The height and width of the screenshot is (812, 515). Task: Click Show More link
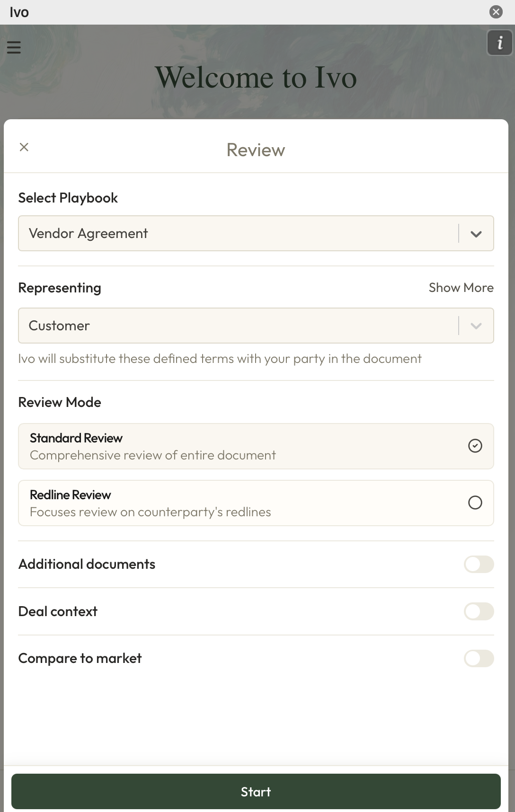(x=461, y=288)
